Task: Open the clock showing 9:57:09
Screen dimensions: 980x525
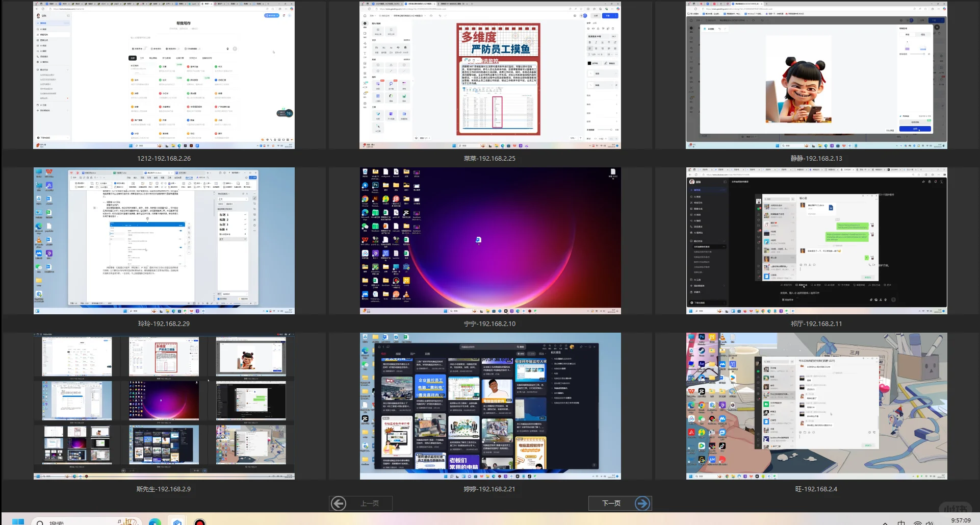Action: pyautogui.click(x=961, y=521)
